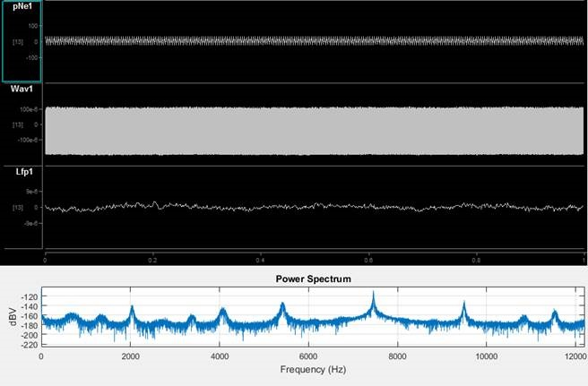Click the 0.6 mark on time axis

[x=368, y=260]
